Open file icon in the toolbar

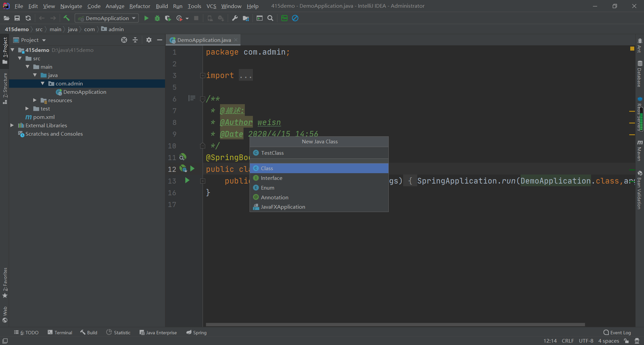(x=6, y=18)
